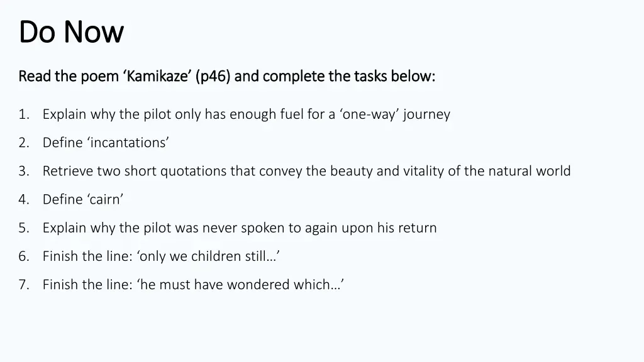Click the word 'Kamikaze' in the instruction
This screenshot has height=362, width=644.
click(158, 76)
